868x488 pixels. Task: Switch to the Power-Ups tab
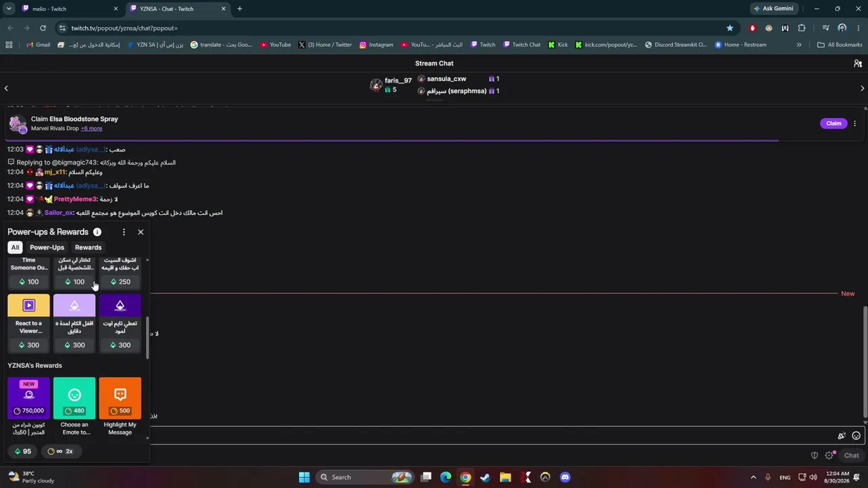(47, 247)
